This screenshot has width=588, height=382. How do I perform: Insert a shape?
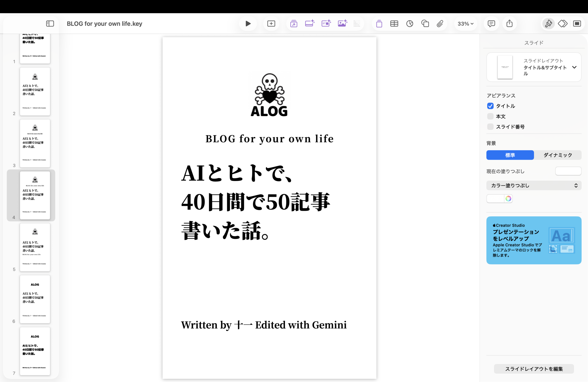pyautogui.click(x=425, y=24)
